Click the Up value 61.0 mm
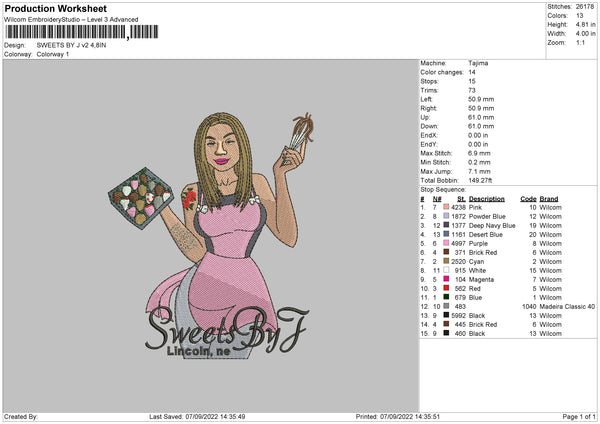This screenshot has height=424, width=600. tap(481, 117)
